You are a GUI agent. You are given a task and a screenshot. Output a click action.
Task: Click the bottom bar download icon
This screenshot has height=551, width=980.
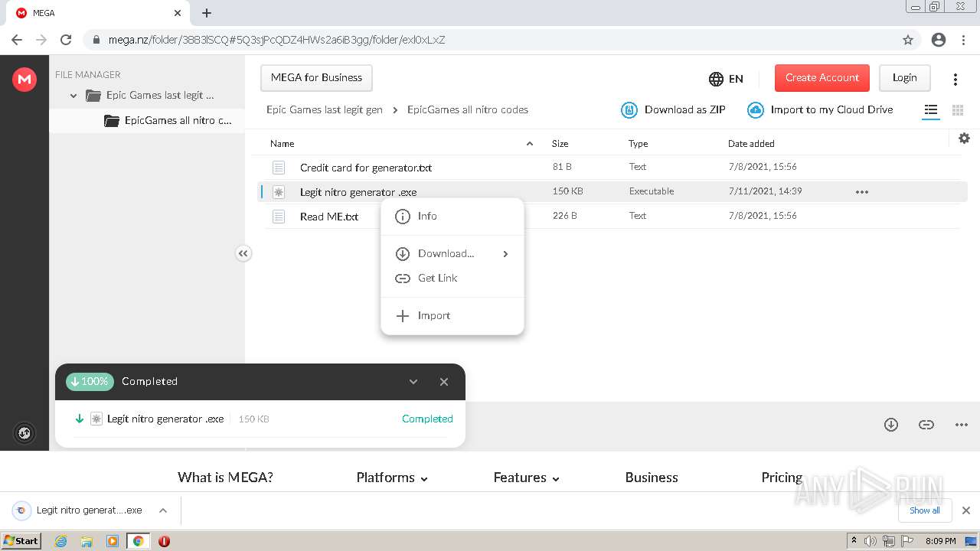click(x=891, y=425)
